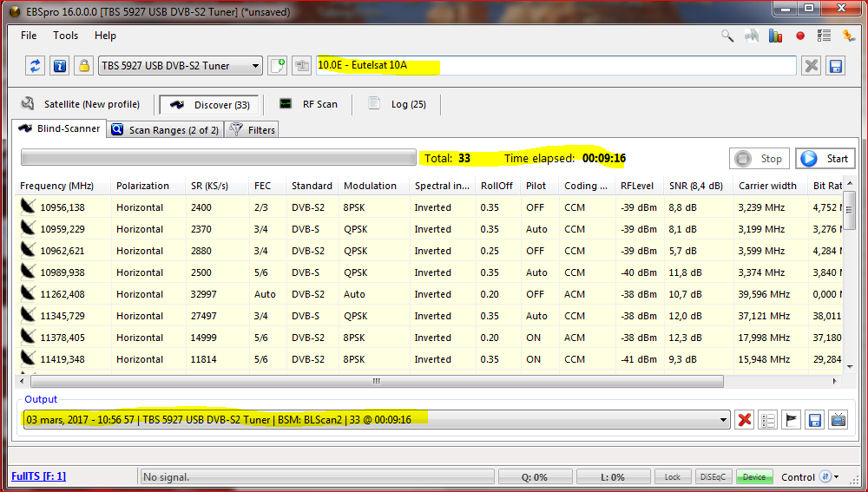Viewport: 868px width, 492px height.
Task: Click the red record icon in toolbar
Action: 800,36
